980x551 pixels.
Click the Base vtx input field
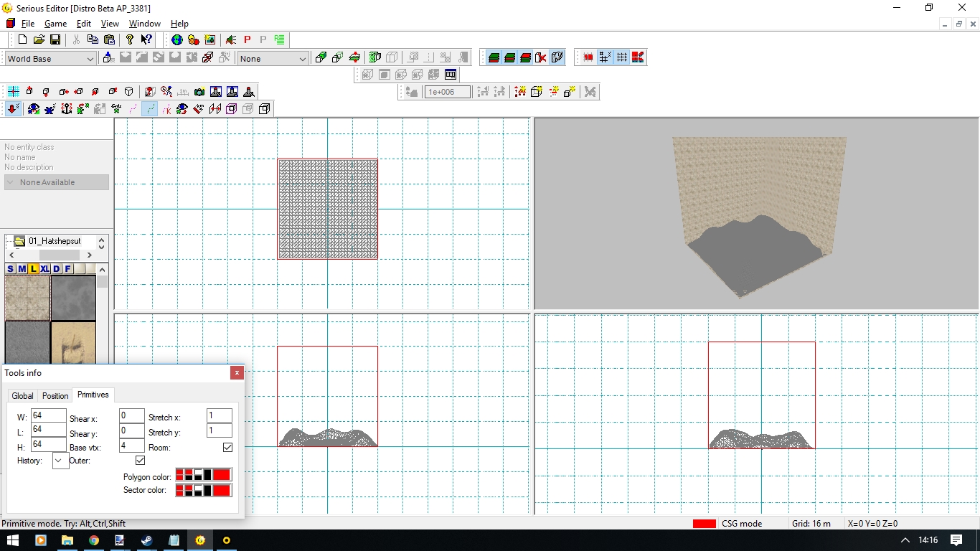point(132,446)
